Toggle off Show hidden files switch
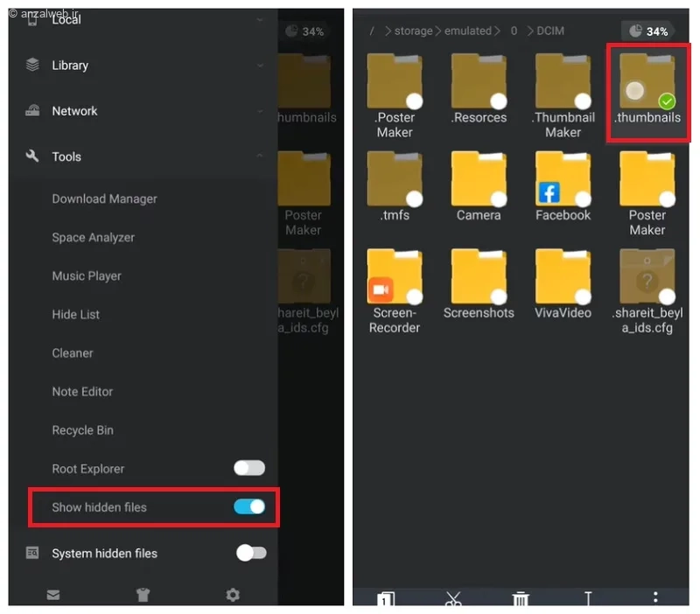Image resolution: width=700 pixels, height=614 pixels. coord(249,506)
